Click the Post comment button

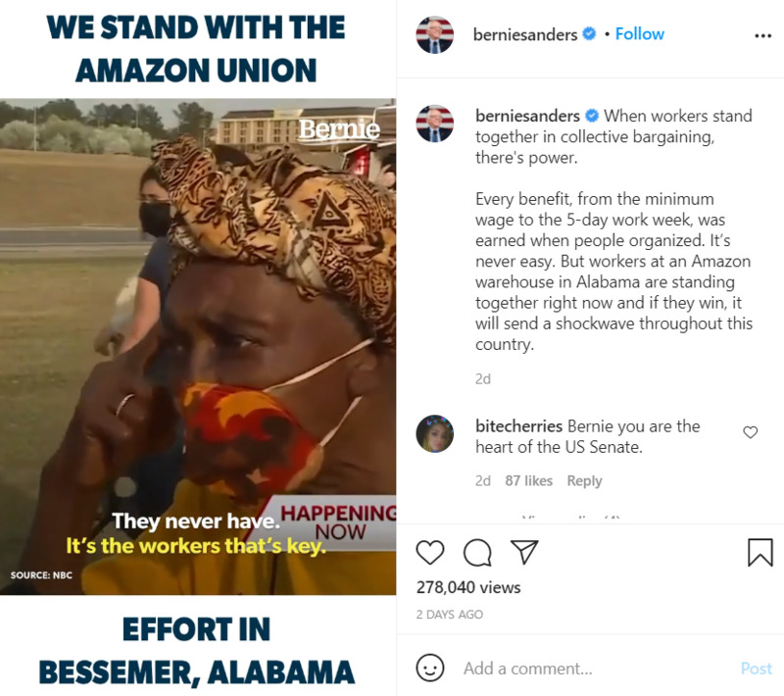click(756, 669)
